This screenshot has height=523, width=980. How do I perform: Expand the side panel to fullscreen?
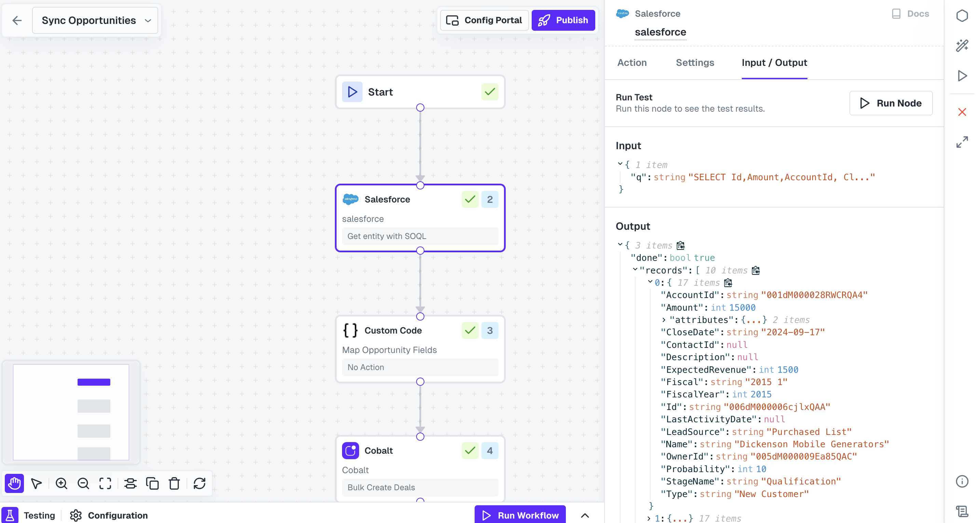pos(962,142)
